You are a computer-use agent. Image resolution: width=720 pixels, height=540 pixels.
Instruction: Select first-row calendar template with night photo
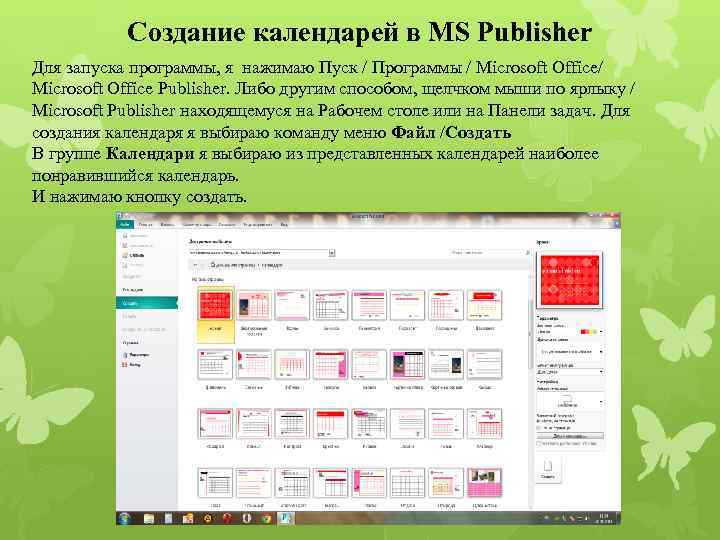click(253, 305)
